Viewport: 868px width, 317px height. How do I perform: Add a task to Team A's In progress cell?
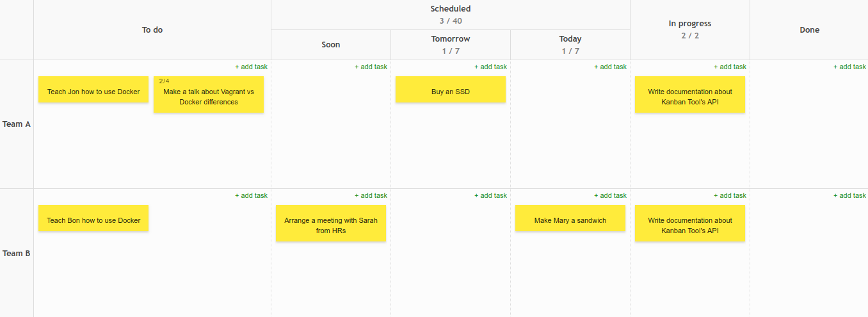(x=730, y=67)
